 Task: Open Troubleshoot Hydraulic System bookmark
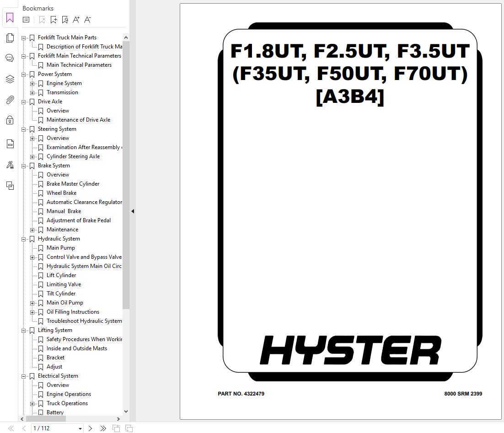click(x=84, y=321)
